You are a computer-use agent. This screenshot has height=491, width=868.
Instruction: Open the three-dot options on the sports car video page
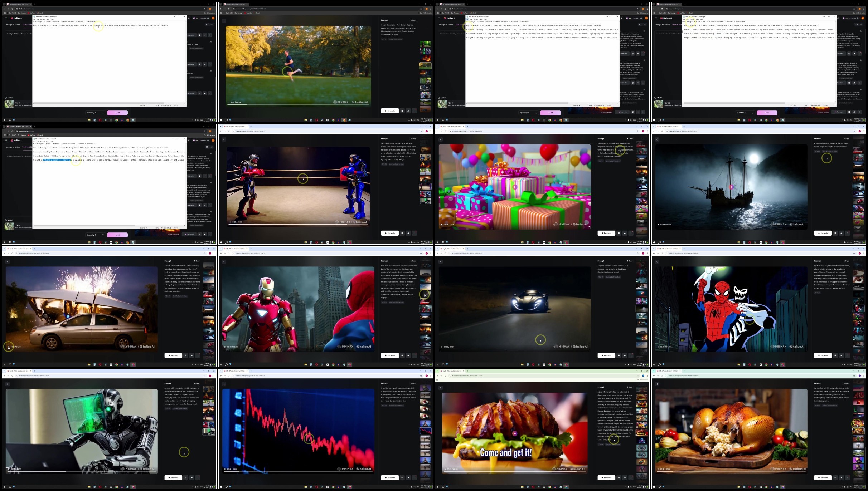point(631,355)
